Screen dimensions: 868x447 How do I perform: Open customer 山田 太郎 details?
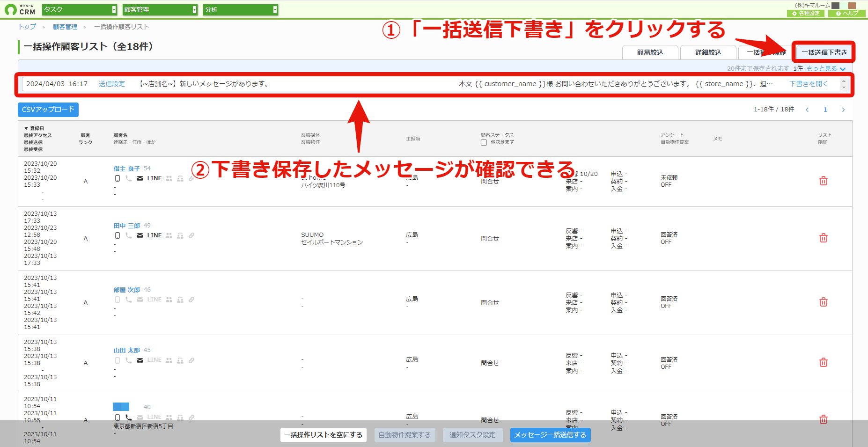click(126, 350)
